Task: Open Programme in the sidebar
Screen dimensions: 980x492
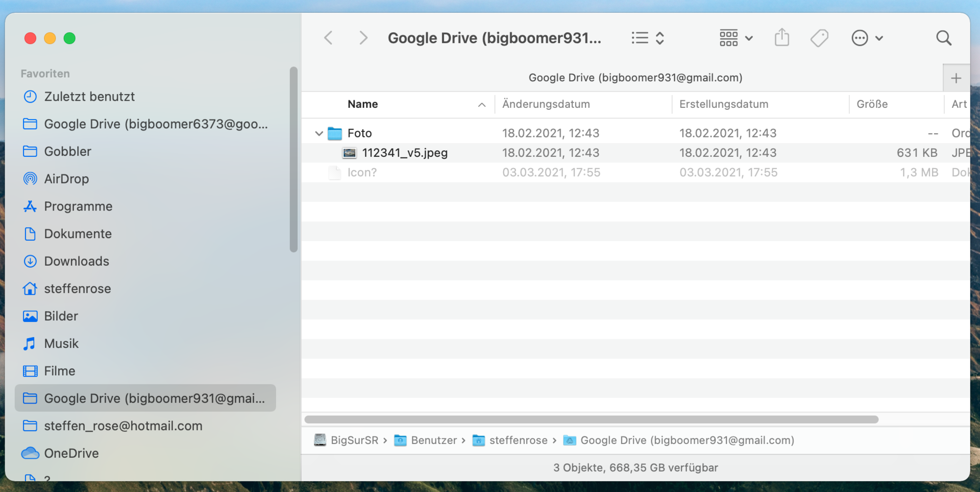Action: click(78, 206)
